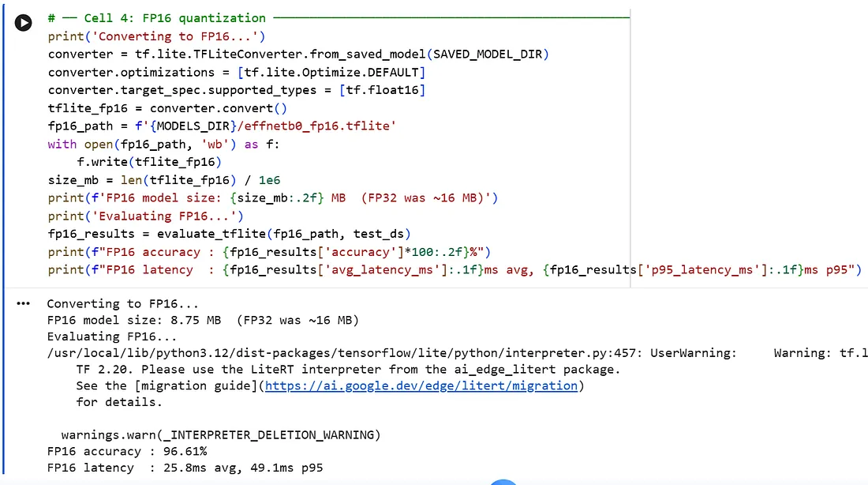Click the 'TF 2.20. Please use the LiteRT' output line
This screenshot has height=485, width=868.
[348, 370]
